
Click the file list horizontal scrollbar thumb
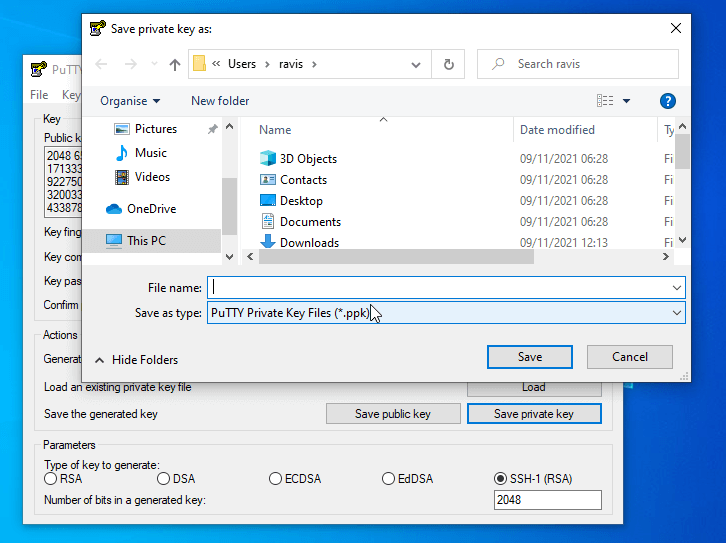tap(396, 256)
